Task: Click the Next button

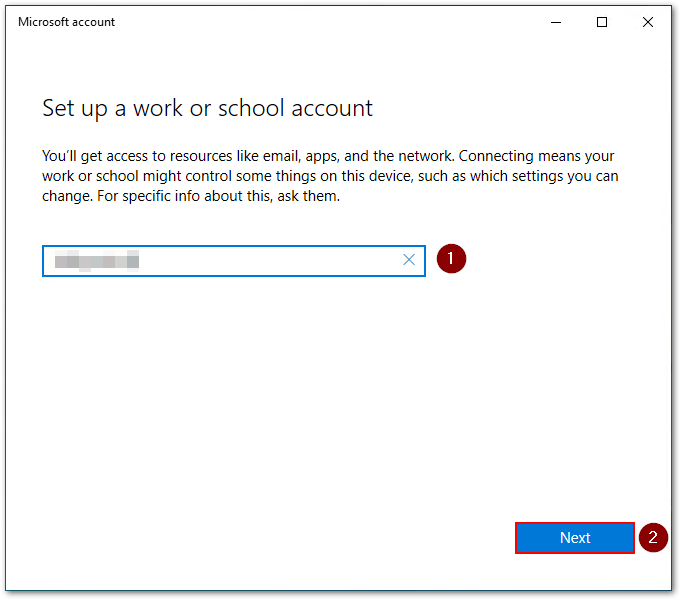Action: (575, 538)
